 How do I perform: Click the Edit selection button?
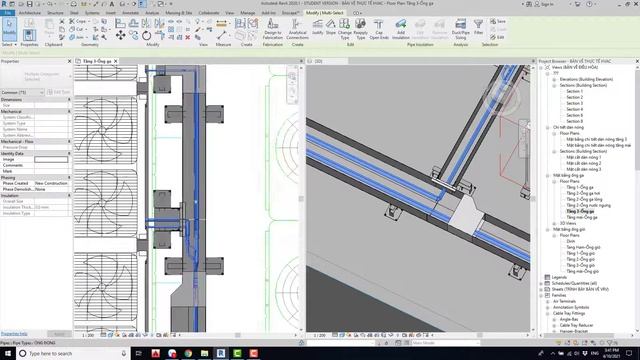tap(498, 37)
